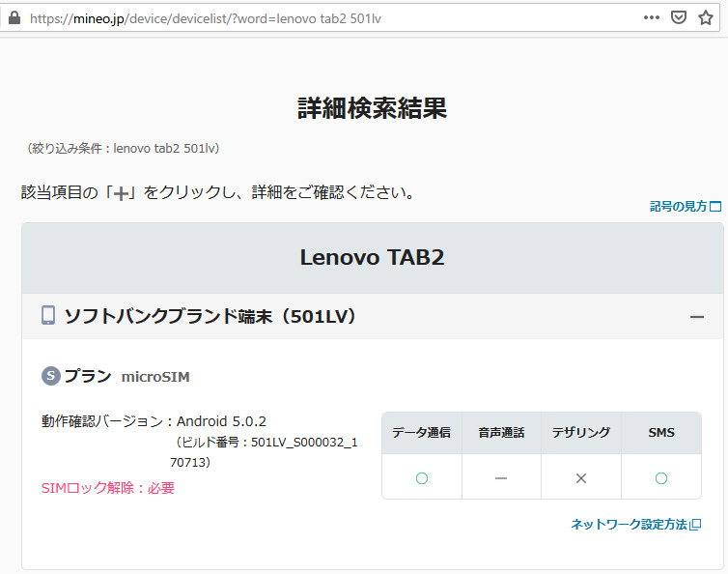Click the padlock site security icon
The height and width of the screenshot is (574, 728).
click(x=14, y=18)
